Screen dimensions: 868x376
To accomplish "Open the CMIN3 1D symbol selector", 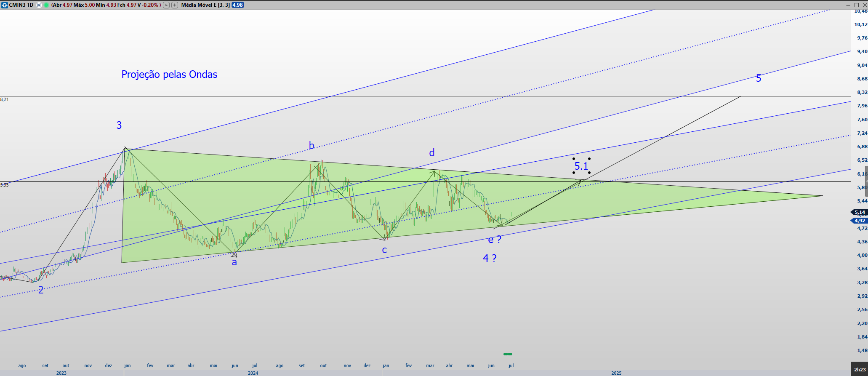I will click(x=21, y=5).
